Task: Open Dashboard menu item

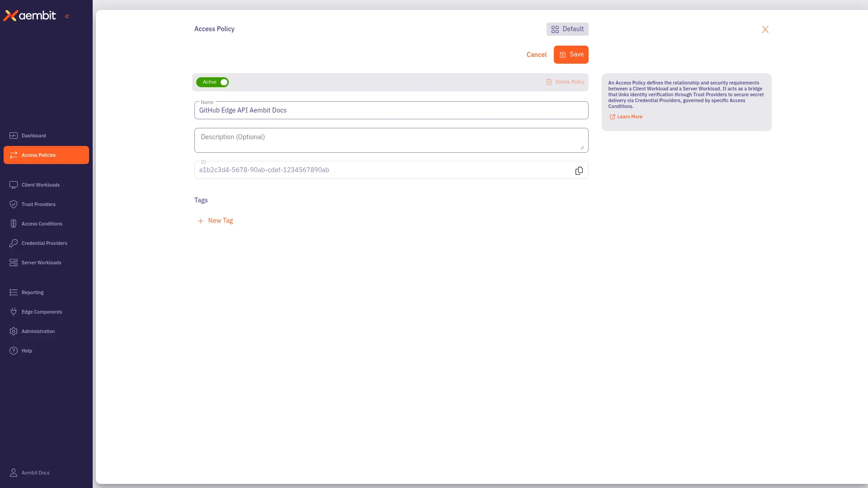Action: click(x=46, y=136)
